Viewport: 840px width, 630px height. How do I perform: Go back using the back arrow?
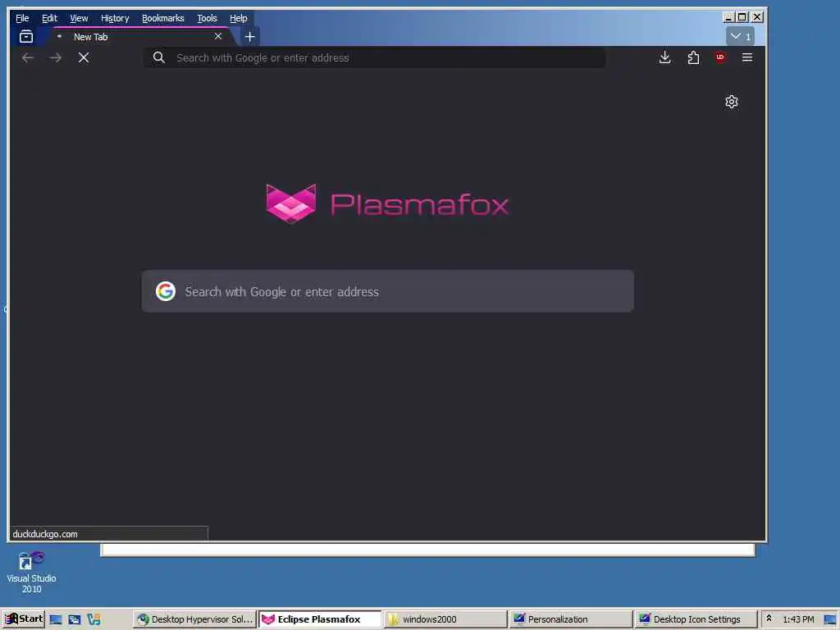point(27,57)
